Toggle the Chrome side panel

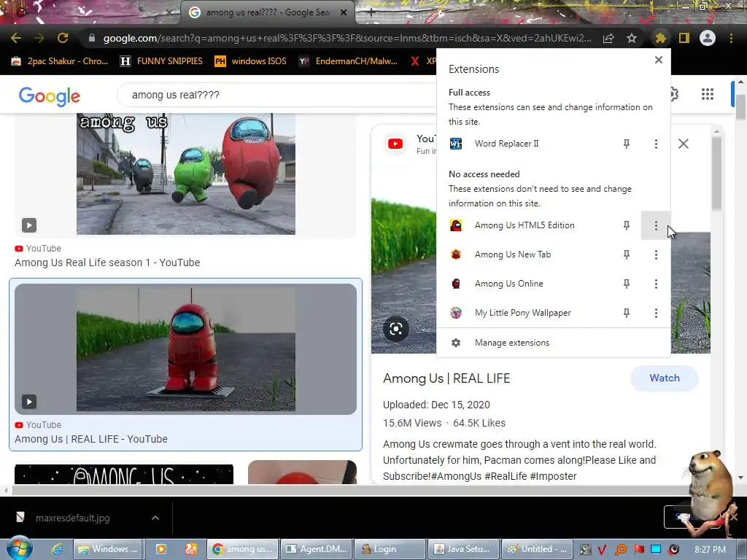(x=684, y=38)
